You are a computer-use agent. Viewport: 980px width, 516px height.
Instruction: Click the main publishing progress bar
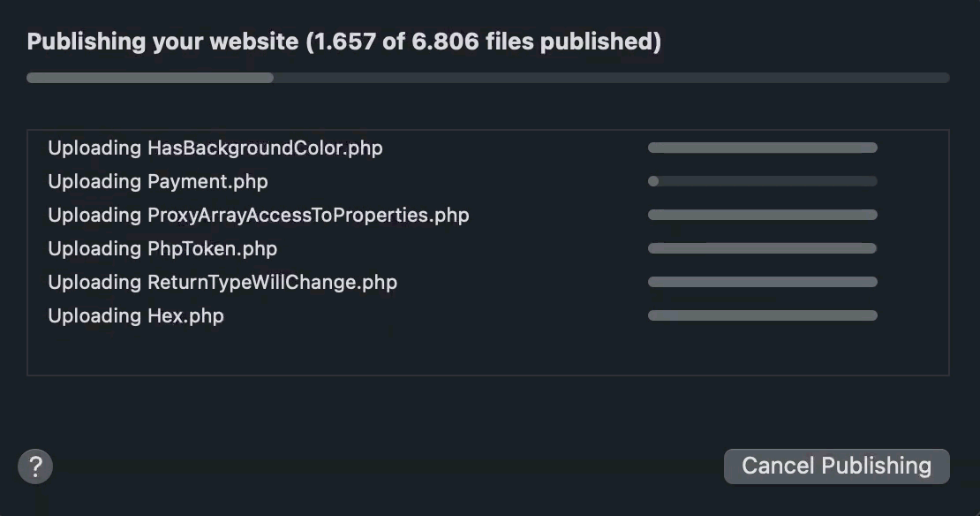[x=490, y=78]
